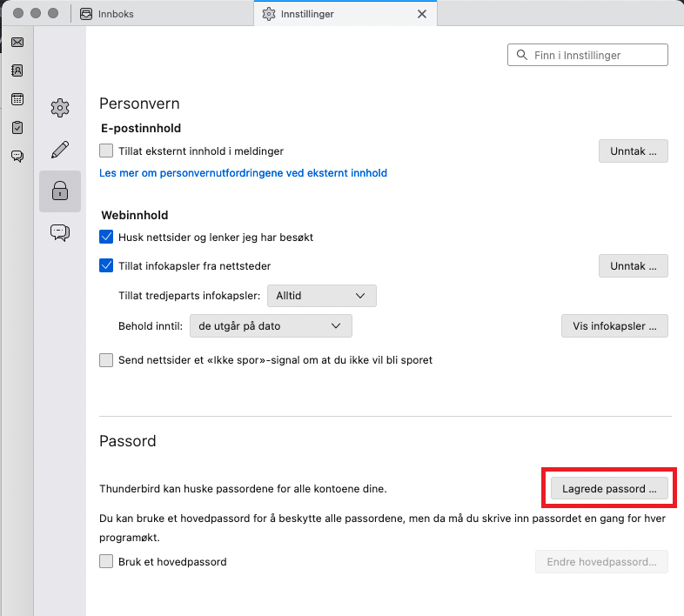Open the Calendar space icon
The height and width of the screenshot is (616, 684).
coord(17,99)
